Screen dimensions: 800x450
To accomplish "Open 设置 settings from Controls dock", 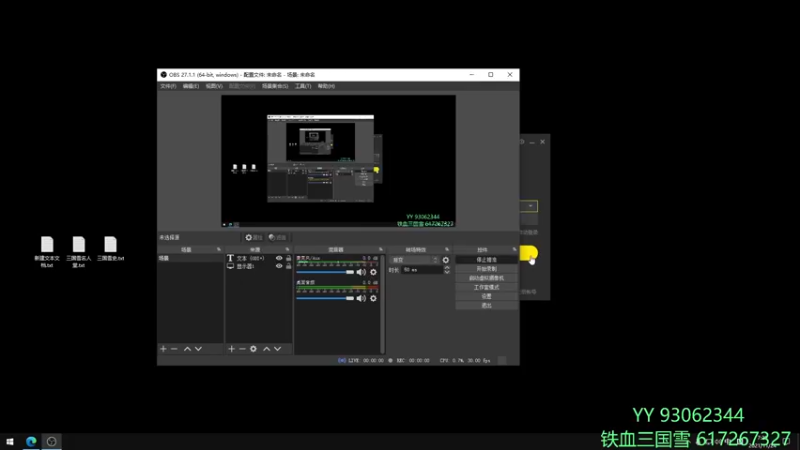I will pyautogui.click(x=486, y=296).
